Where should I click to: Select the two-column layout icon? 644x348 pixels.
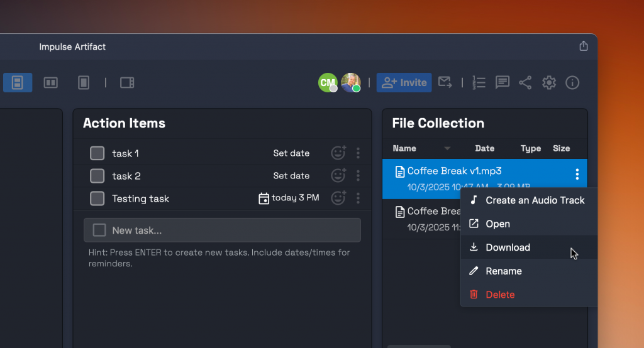click(50, 82)
